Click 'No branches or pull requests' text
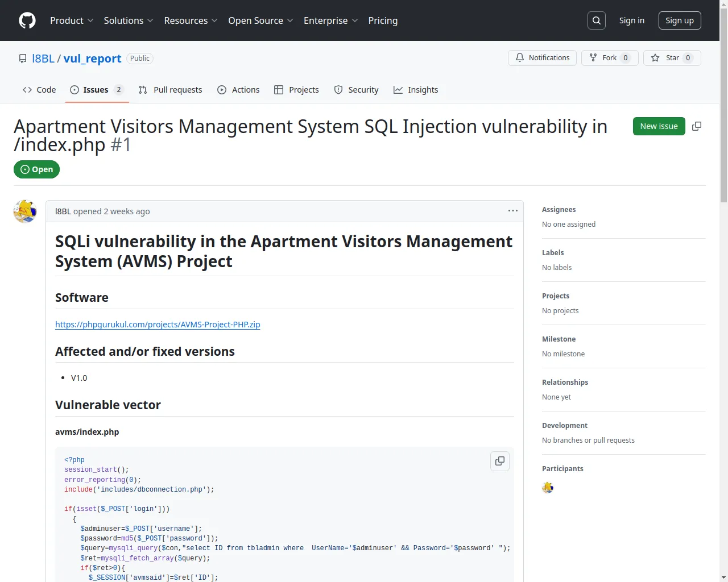Screen dimensions: 728x582 pyautogui.click(x=588, y=440)
